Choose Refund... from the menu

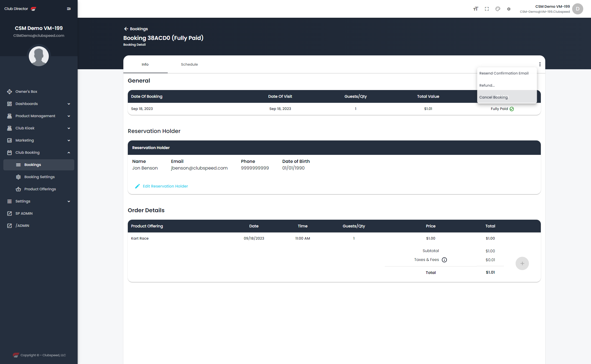click(x=507, y=85)
